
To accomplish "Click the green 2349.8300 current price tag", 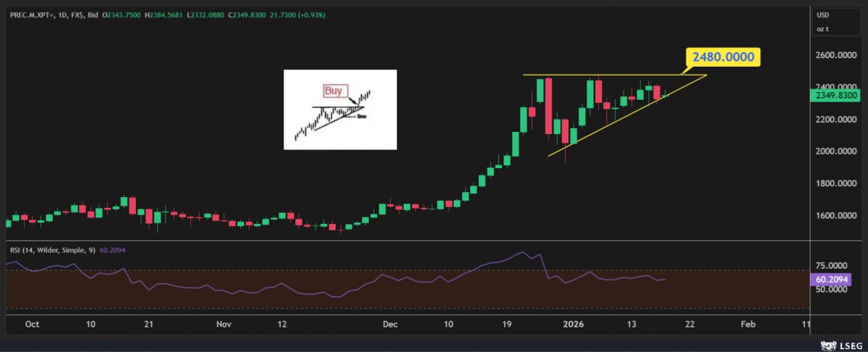I will pos(836,95).
